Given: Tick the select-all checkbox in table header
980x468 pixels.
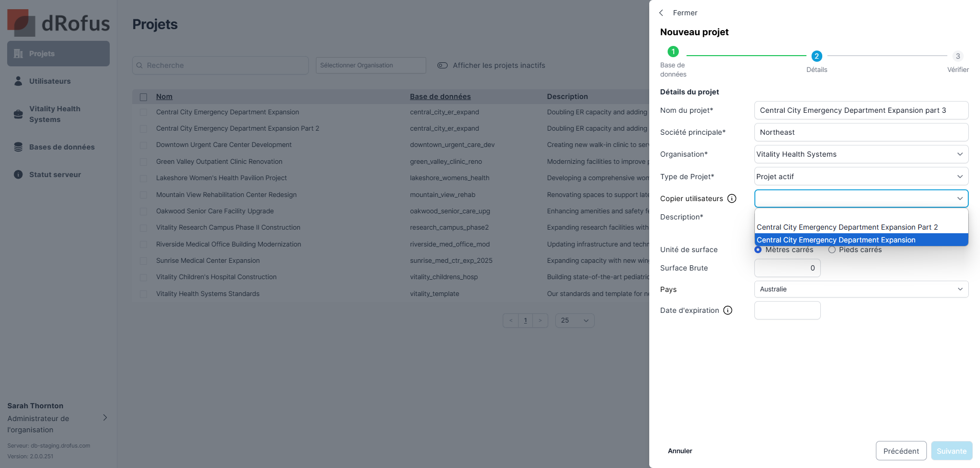Looking at the screenshot, I should pyautogui.click(x=143, y=97).
